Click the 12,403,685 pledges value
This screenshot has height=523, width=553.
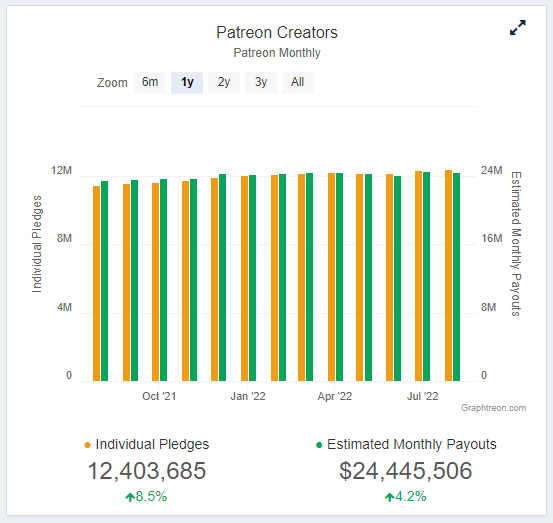147,471
